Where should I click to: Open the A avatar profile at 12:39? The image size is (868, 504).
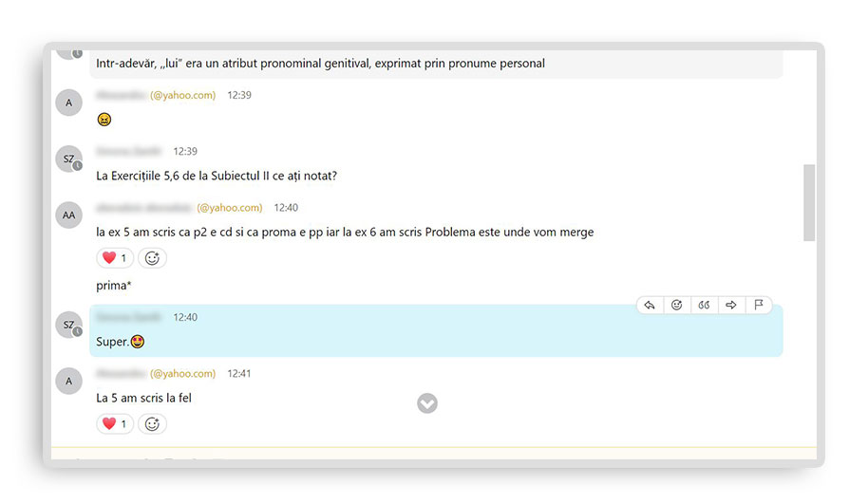coord(68,103)
